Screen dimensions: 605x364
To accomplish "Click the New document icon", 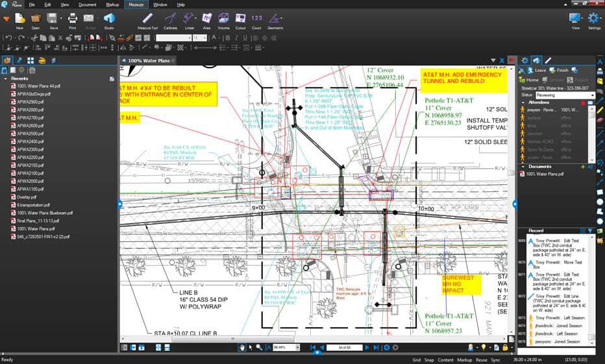I will click(19, 19).
